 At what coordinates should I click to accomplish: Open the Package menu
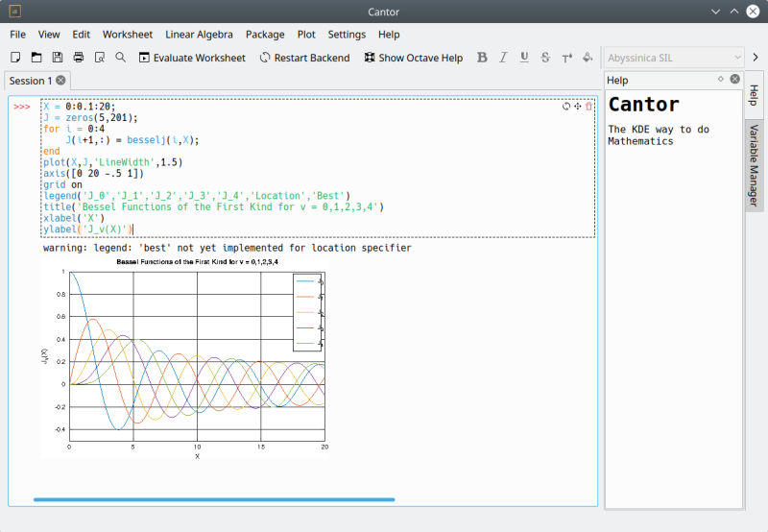tap(265, 35)
